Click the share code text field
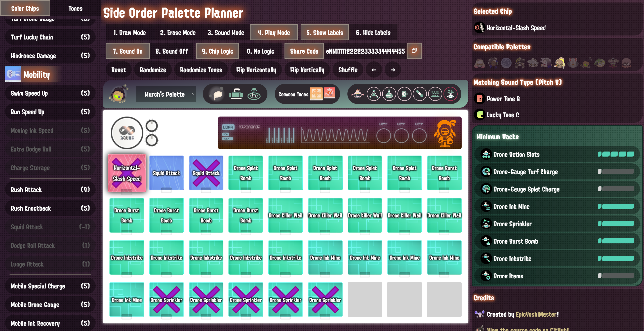 pos(365,51)
